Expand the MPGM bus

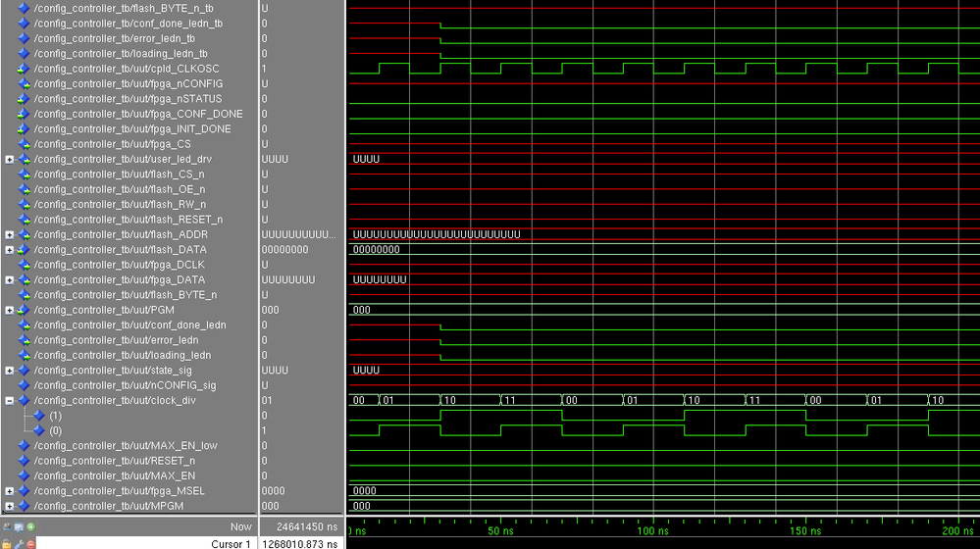click(x=10, y=506)
